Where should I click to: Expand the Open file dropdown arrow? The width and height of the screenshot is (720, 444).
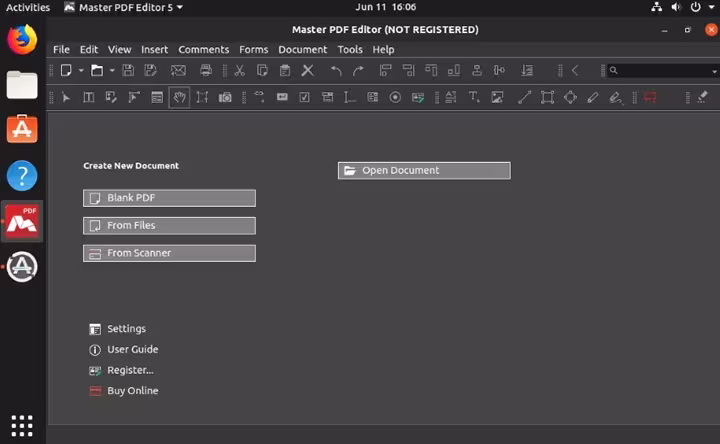coord(112,71)
